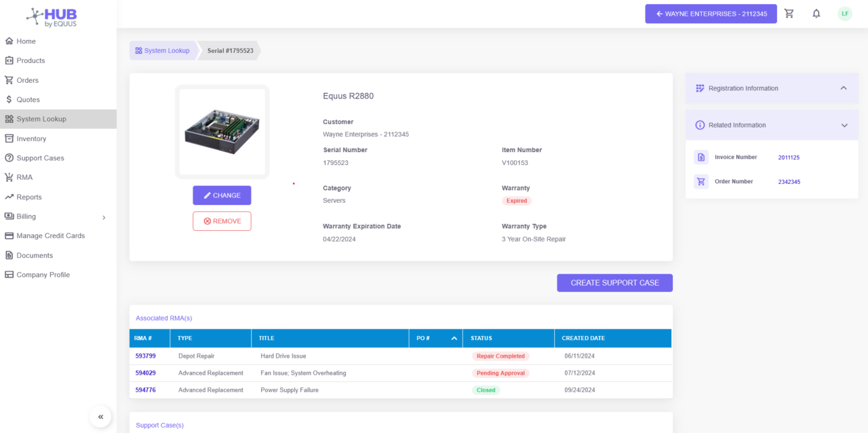Click Fan Issue; System Overheating title
The width and height of the screenshot is (868, 433).
(303, 373)
